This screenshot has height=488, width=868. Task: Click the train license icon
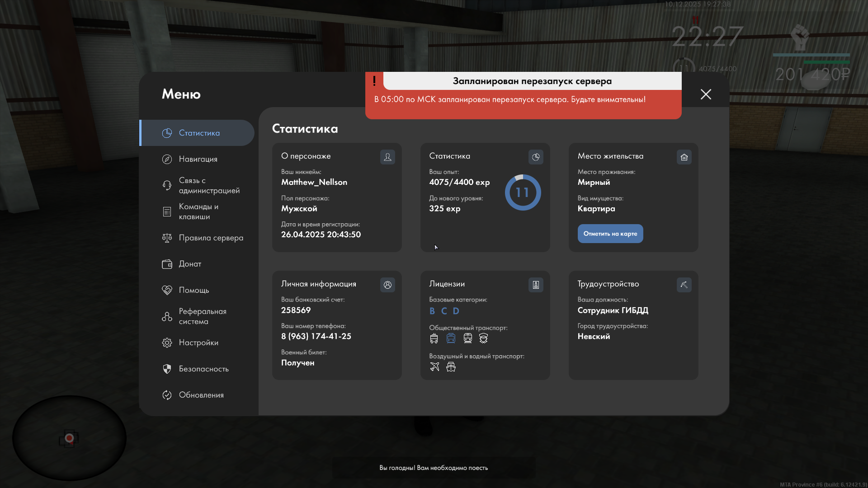pyautogui.click(x=467, y=338)
